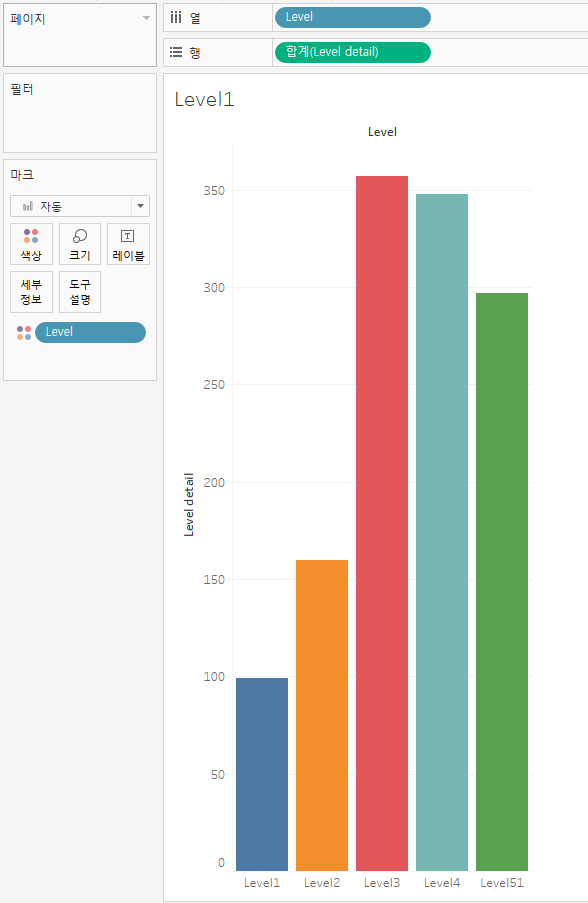
Task: Click the 350 axis tick value
Action: tap(214, 191)
